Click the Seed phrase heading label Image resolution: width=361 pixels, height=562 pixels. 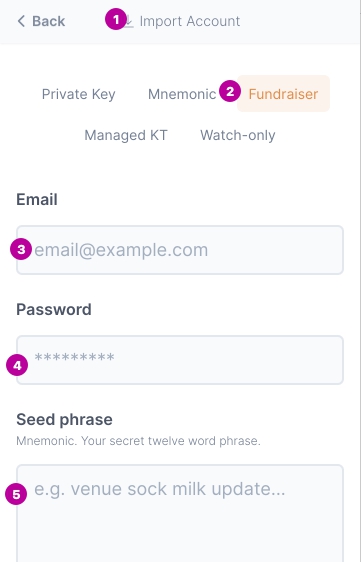coord(65,419)
